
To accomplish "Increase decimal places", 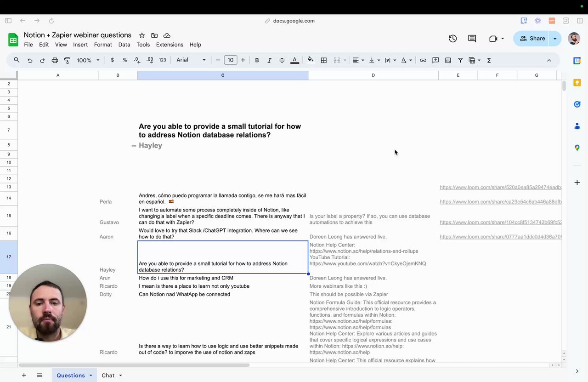I will point(150,60).
